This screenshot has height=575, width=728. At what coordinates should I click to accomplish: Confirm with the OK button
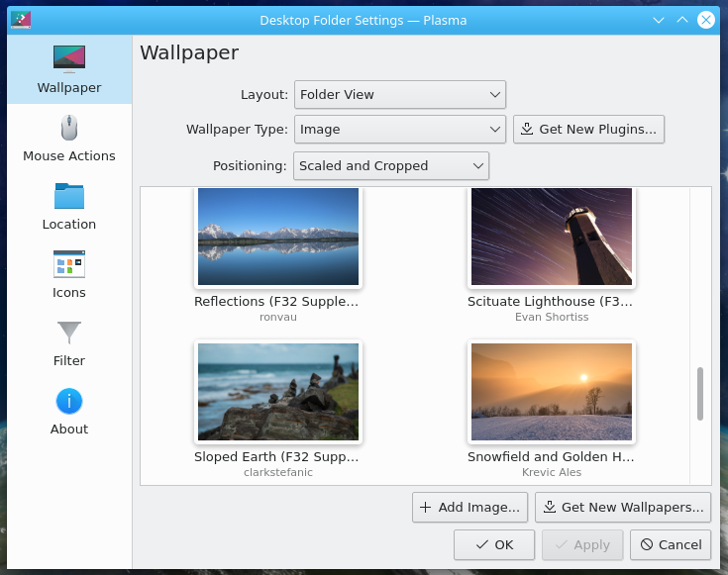click(494, 544)
